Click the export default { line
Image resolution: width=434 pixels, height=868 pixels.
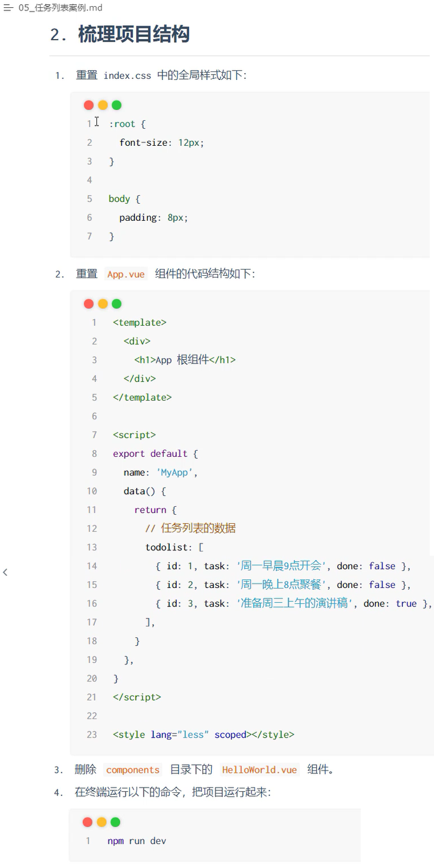pyautogui.click(x=156, y=454)
